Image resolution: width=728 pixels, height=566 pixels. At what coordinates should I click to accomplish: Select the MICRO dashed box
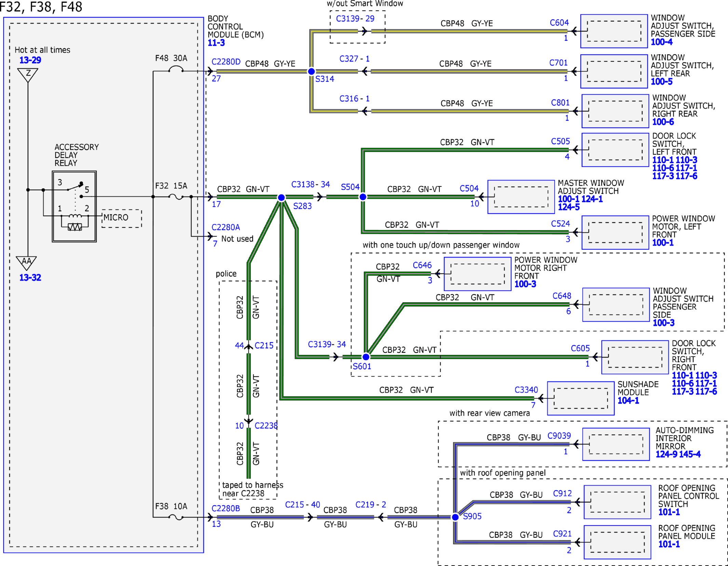(x=122, y=218)
